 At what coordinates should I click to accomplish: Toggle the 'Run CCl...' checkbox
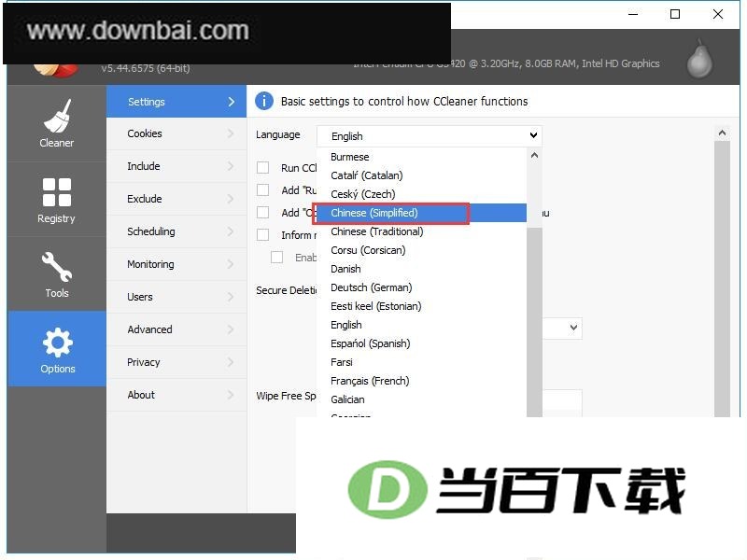(262, 168)
